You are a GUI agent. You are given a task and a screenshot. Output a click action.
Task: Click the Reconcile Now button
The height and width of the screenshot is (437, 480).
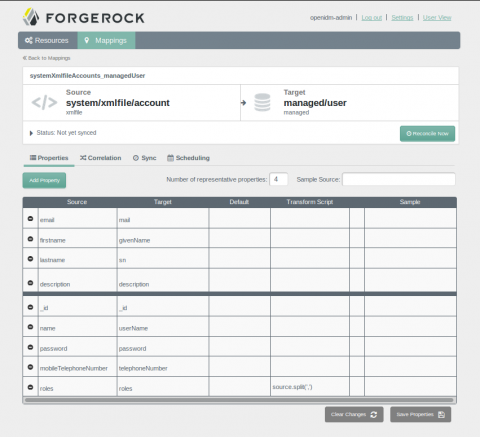(427, 134)
